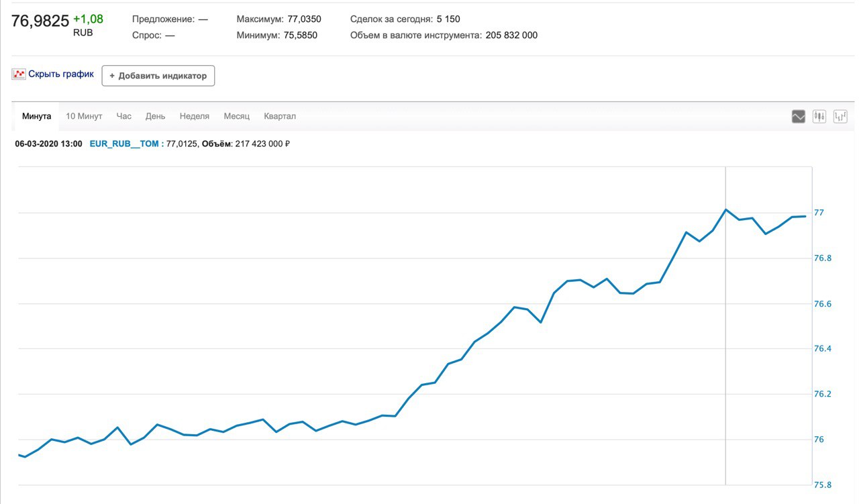
Task: Click the 77 axis label
Action: pyautogui.click(x=819, y=213)
